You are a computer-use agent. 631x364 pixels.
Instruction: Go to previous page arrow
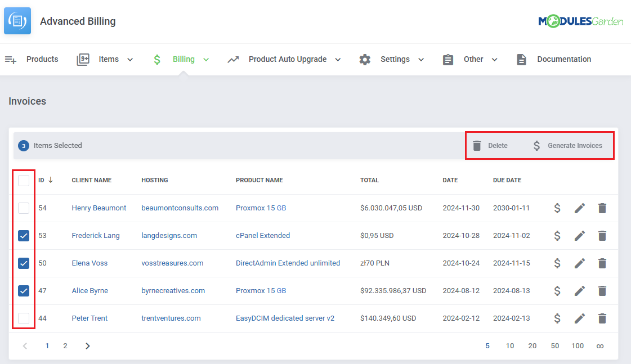pyautogui.click(x=25, y=346)
